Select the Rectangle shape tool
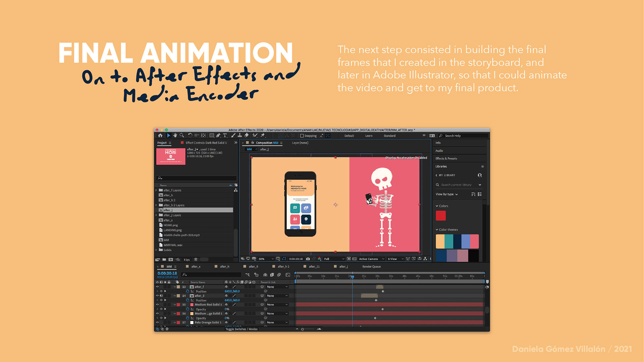Image resolution: width=644 pixels, height=362 pixels. (212, 135)
